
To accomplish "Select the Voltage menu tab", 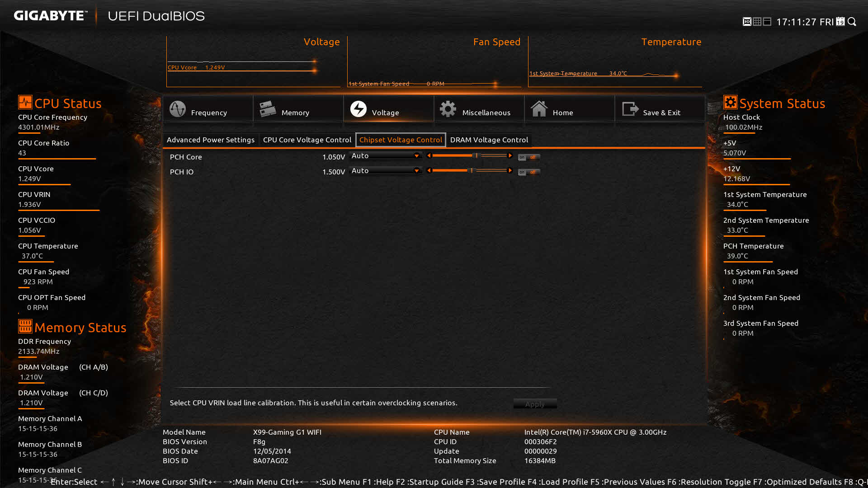I will click(x=389, y=109).
